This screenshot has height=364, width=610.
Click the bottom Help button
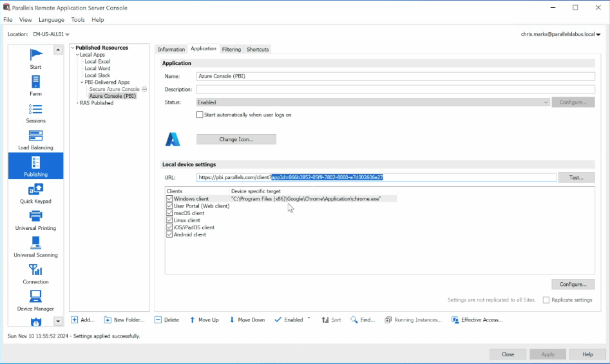pyautogui.click(x=587, y=354)
